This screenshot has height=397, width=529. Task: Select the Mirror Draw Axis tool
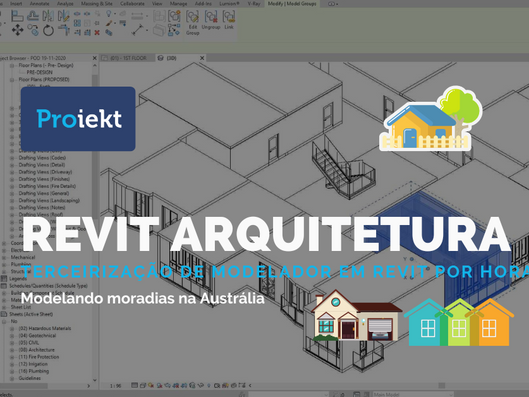pos(63,16)
